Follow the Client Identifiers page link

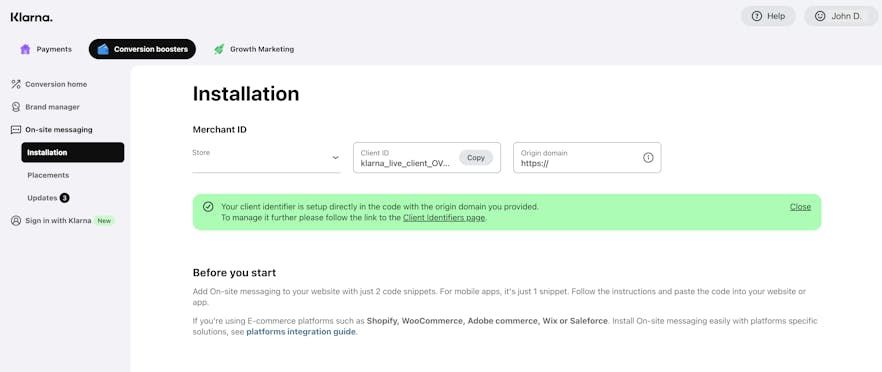pyautogui.click(x=444, y=217)
